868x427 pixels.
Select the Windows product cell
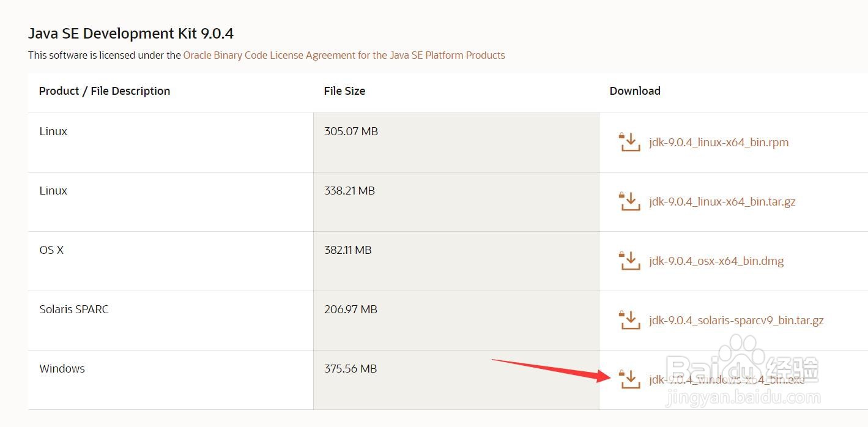(x=62, y=369)
